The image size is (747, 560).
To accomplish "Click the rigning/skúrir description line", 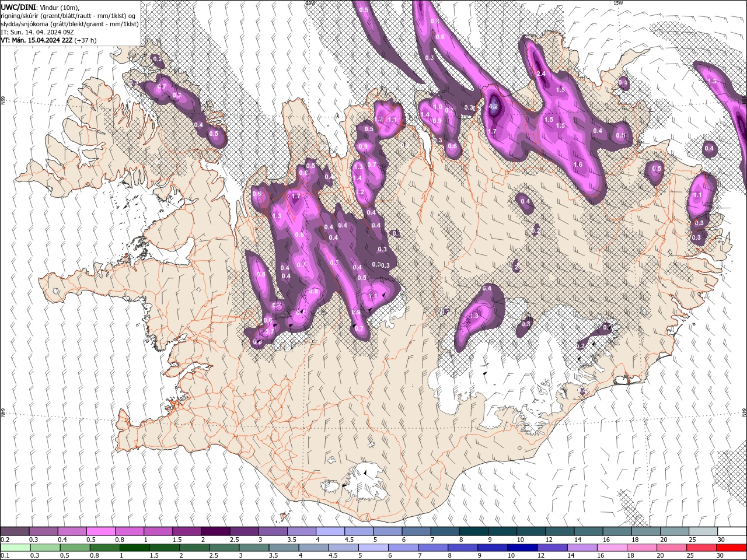I will click(69, 16).
